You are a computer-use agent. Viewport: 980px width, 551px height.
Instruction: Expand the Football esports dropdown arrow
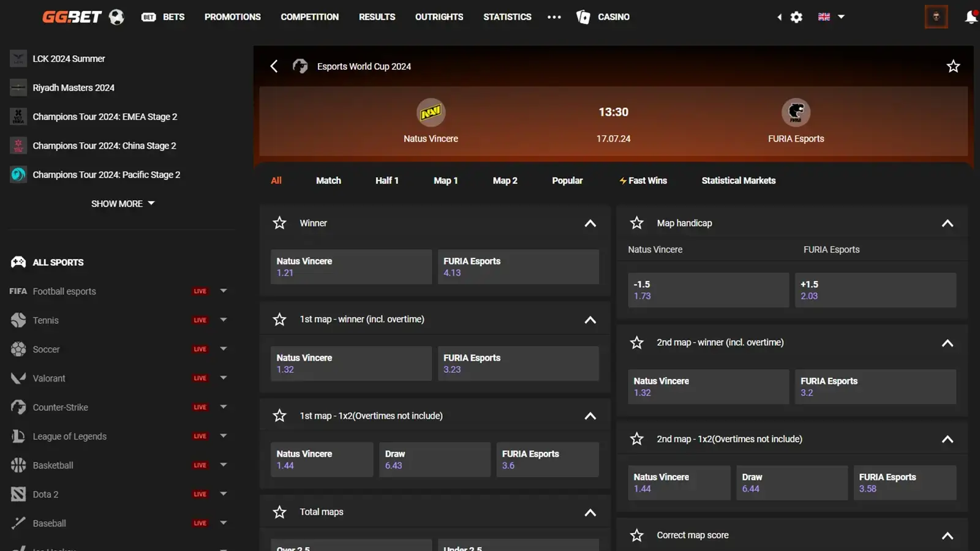(x=224, y=291)
